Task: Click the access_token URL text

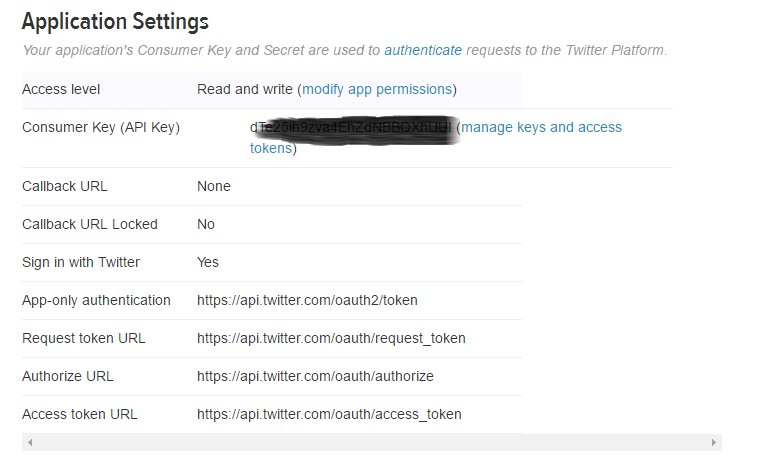Action: [329, 414]
